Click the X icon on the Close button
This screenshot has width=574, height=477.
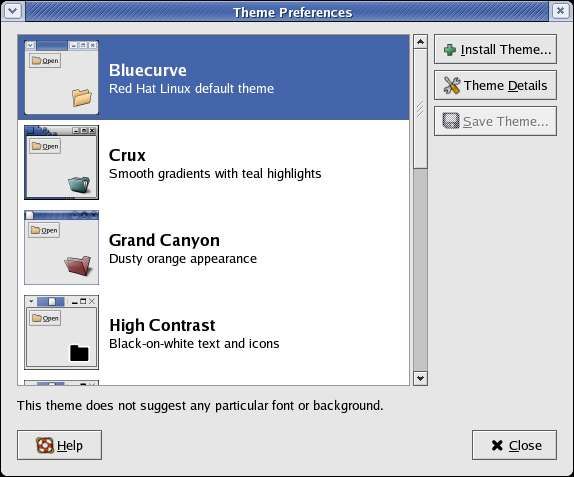497,445
